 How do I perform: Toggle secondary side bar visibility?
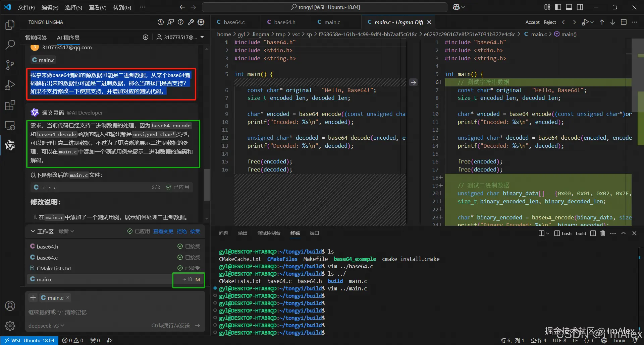coord(580,7)
